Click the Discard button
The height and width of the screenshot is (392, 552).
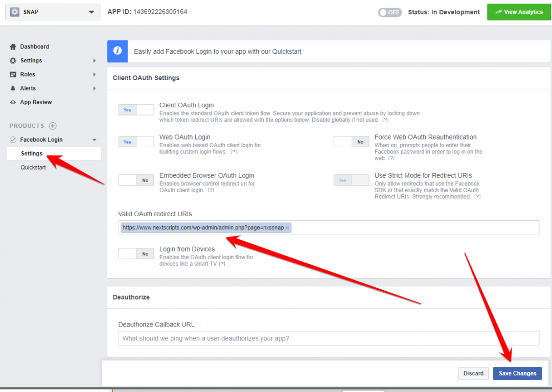tap(473, 374)
